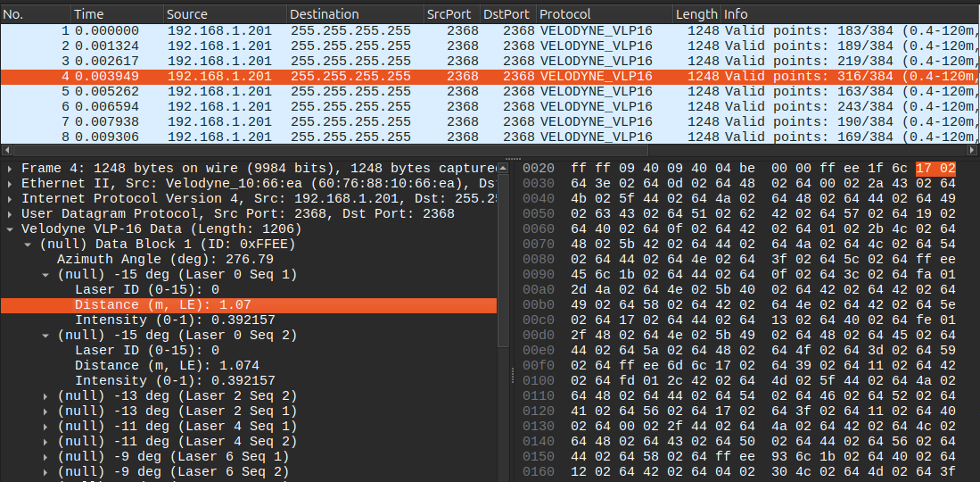
Task: Click the DstPort column header
Action: point(509,13)
